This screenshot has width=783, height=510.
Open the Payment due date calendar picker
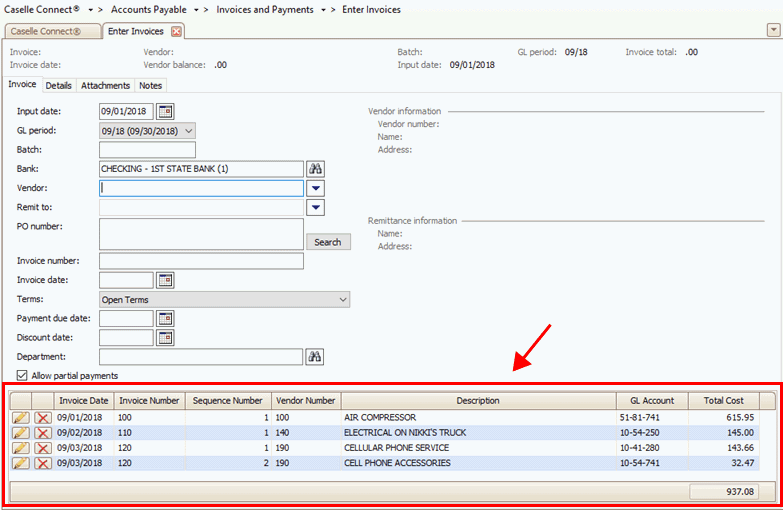(x=165, y=318)
